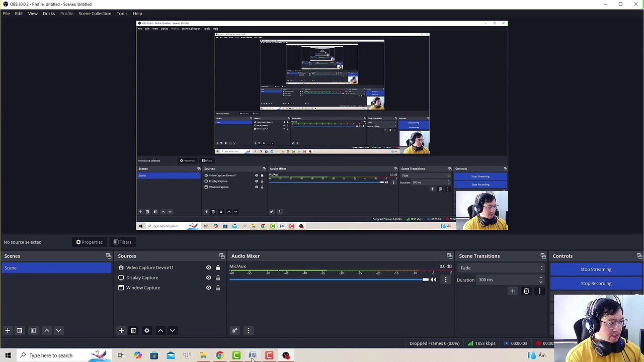The height and width of the screenshot is (362, 644).
Task: Remove selected scene using trash icon
Action: [x=20, y=330]
